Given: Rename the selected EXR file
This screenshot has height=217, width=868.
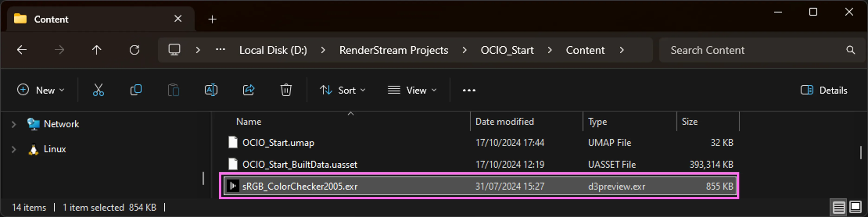Looking at the screenshot, I should click(211, 90).
